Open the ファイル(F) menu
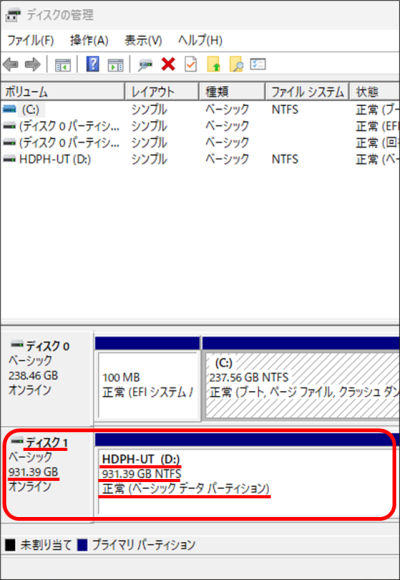The height and width of the screenshot is (580, 400). (30, 40)
